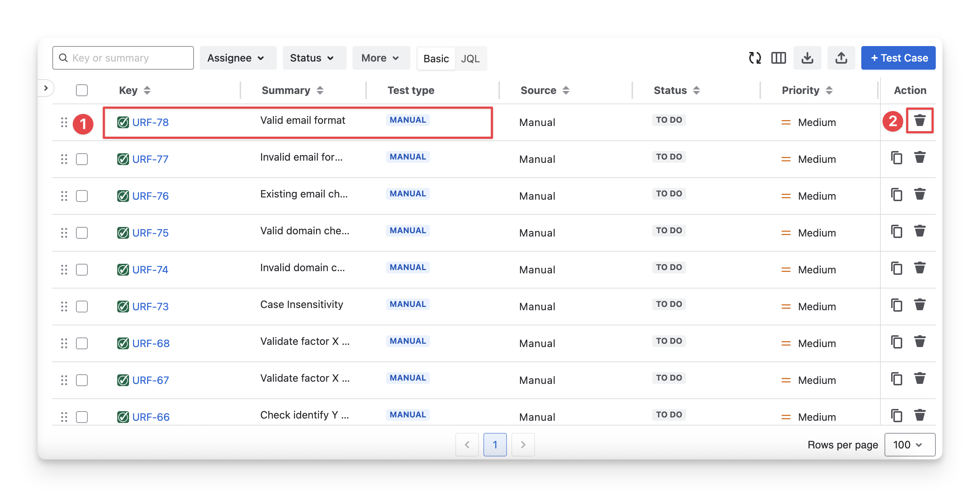980x497 pixels.
Task: Switch to the JQL search mode
Action: pyautogui.click(x=470, y=59)
